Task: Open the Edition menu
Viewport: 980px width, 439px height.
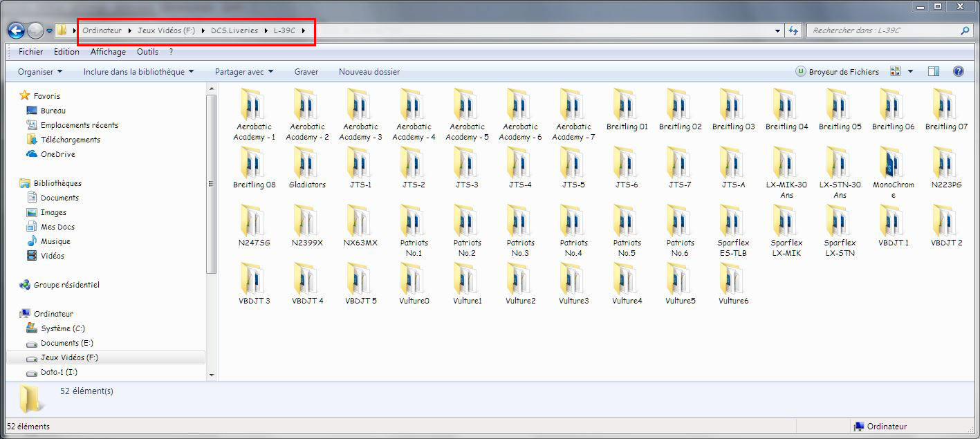Action: click(x=66, y=52)
